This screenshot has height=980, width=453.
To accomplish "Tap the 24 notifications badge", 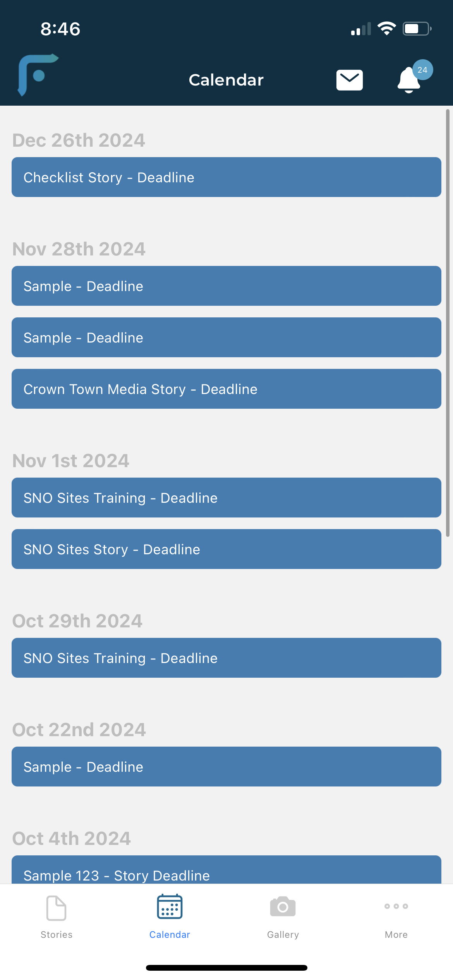I will click(x=422, y=70).
